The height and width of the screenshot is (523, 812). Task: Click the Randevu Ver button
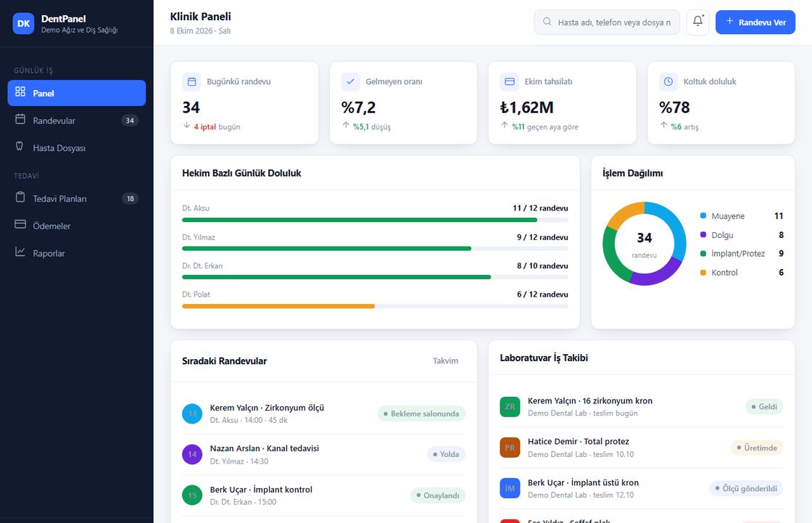click(755, 22)
